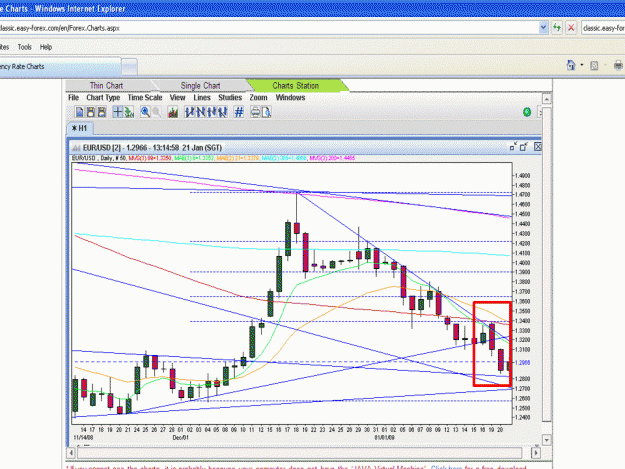625x469 pixels.
Task: Click the green status indicator icon
Action: tap(527, 112)
